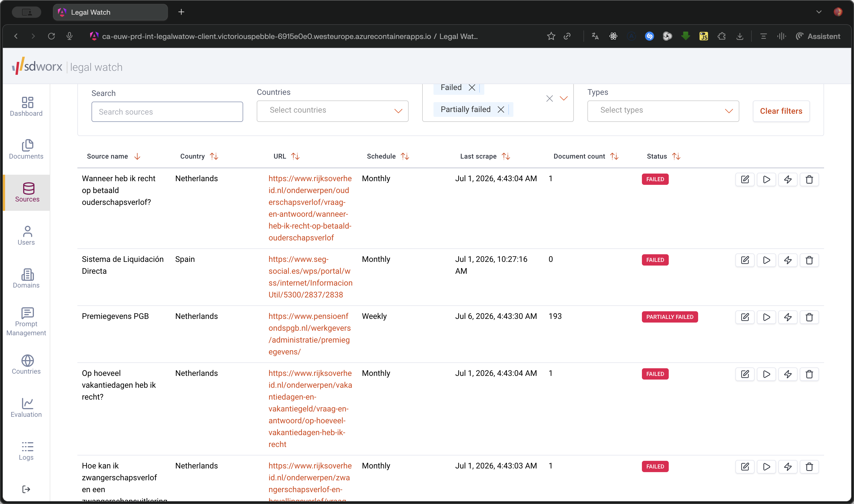Delete the Wanneer heb ik recht source

pyautogui.click(x=809, y=179)
